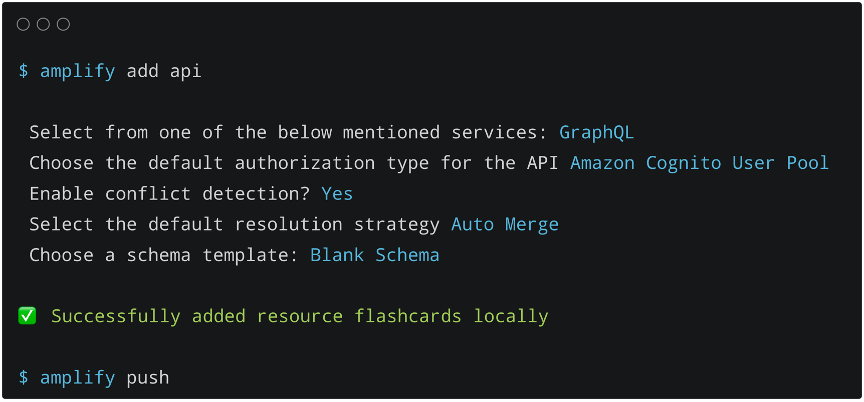Click the Choose the default authorization type prompt
Viewport: 864px width, 402px height.
tap(294, 163)
